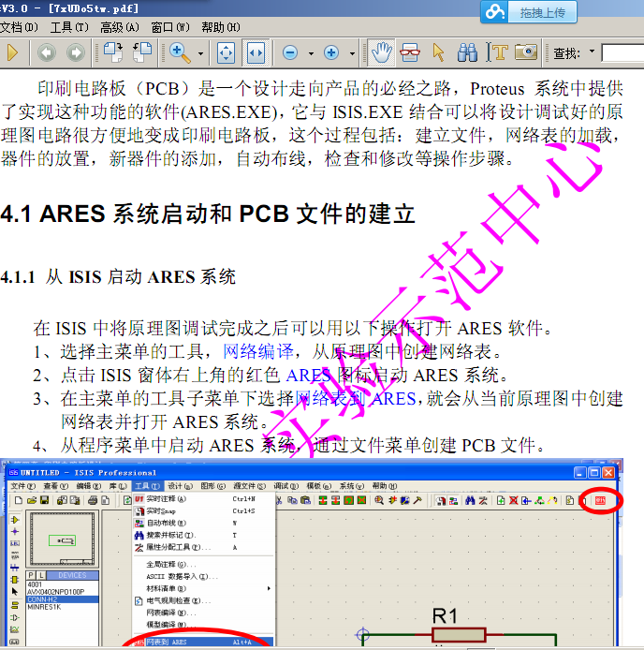
Task: Open the 文件(F) menu in the ISIS window
Action: (22, 485)
